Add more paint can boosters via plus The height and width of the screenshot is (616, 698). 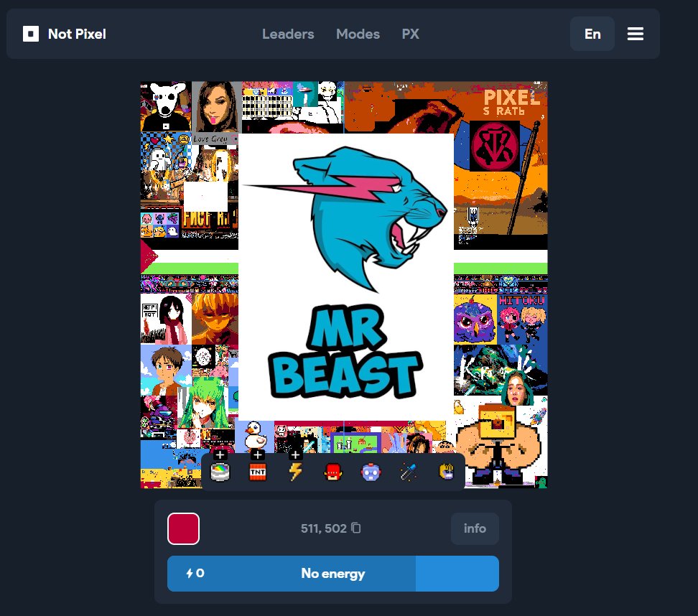(220, 455)
